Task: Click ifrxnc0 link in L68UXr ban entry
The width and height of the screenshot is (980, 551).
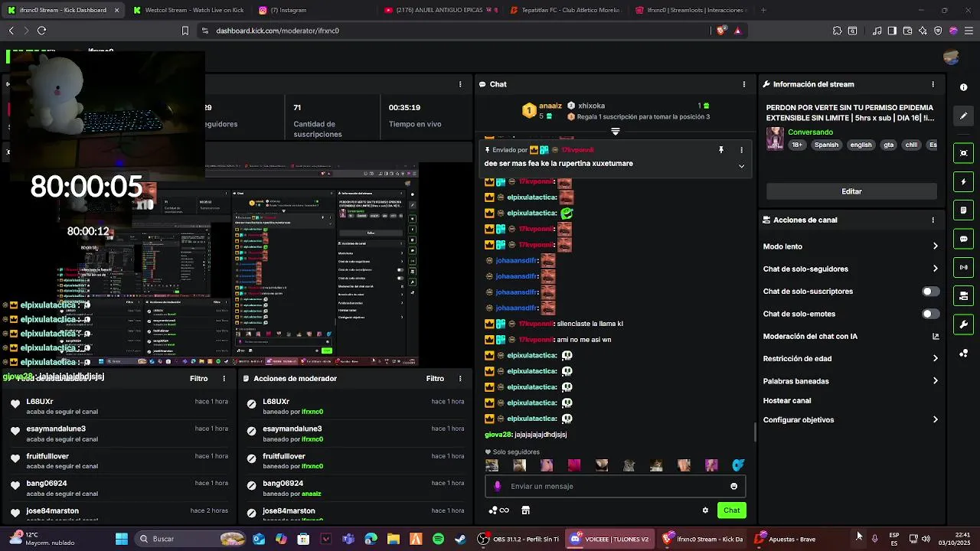Action: [x=312, y=412]
